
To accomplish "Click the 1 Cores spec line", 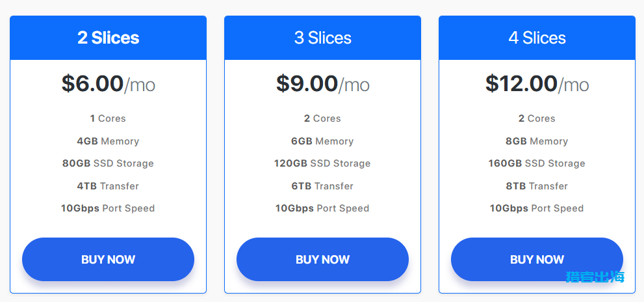I will pos(108,118).
